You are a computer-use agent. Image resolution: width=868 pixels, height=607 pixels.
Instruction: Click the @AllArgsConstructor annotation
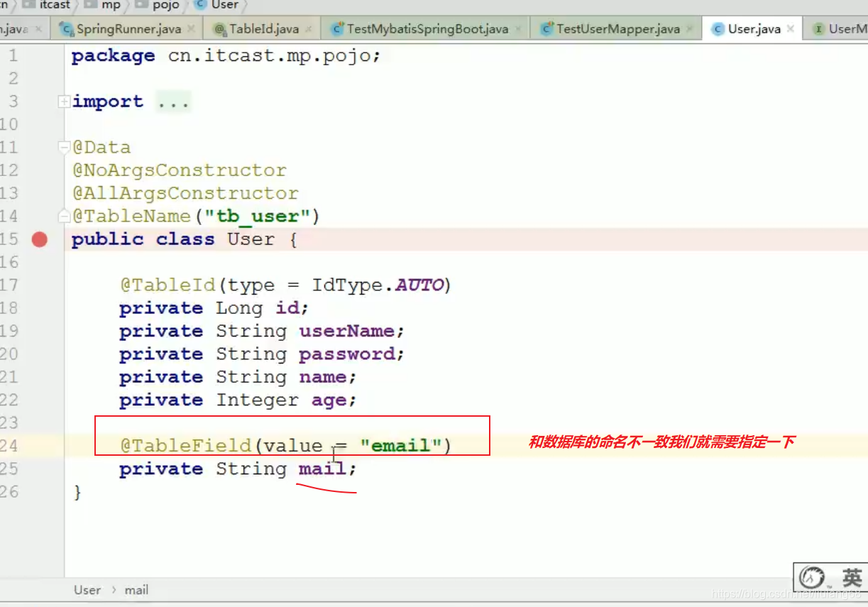[185, 193]
